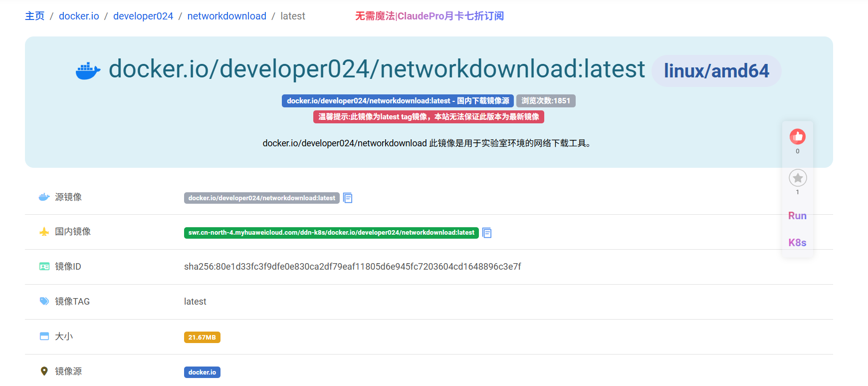
Task: Click the thumbs-up like icon
Action: (797, 136)
